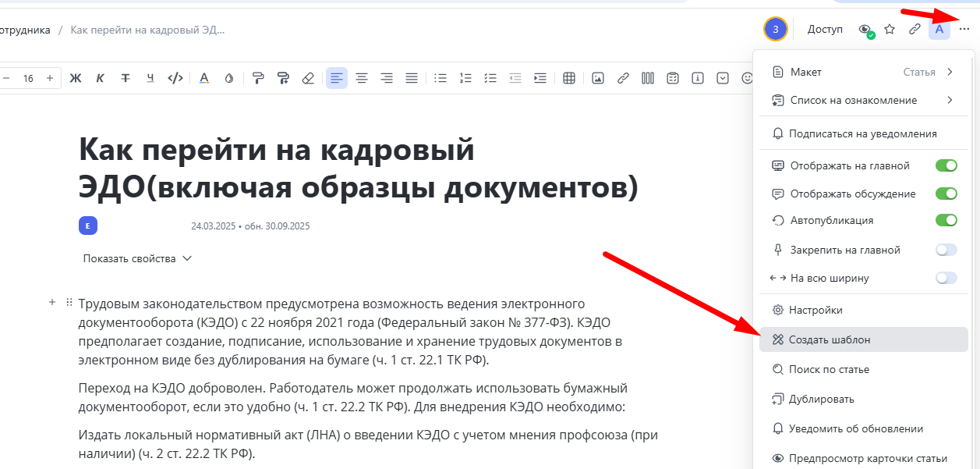Disable the Автопубликация toggle
The height and width of the screenshot is (469, 980).
pos(946,220)
